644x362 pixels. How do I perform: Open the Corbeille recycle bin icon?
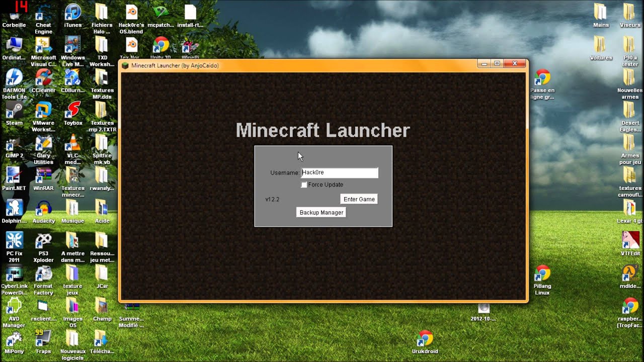click(14, 15)
